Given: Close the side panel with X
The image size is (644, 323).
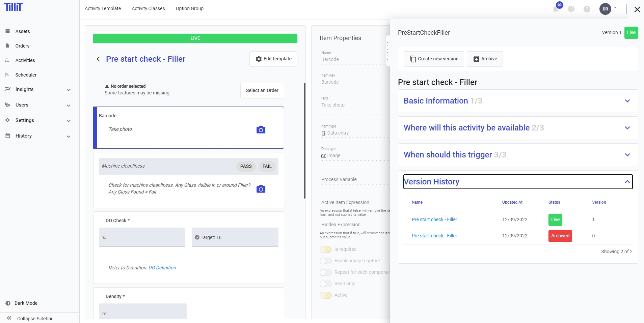Looking at the screenshot, I should tap(637, 9).
